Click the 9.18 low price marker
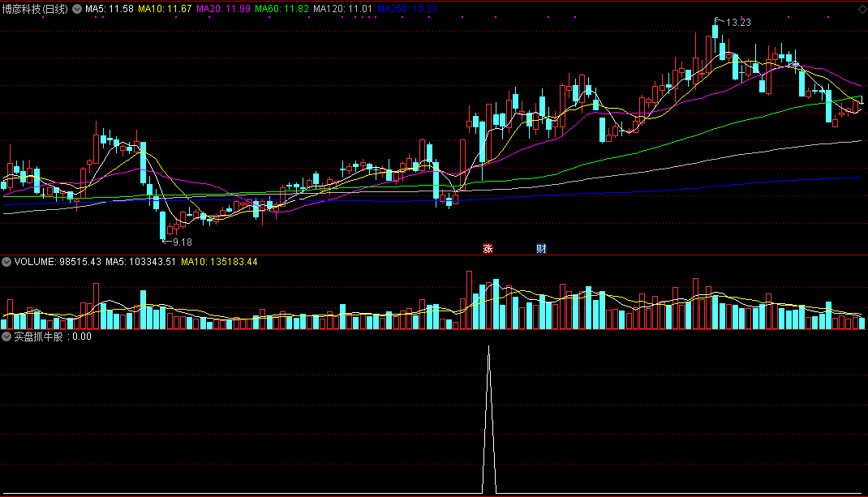This screenshot has height=497, width=868. click(183, 242)
